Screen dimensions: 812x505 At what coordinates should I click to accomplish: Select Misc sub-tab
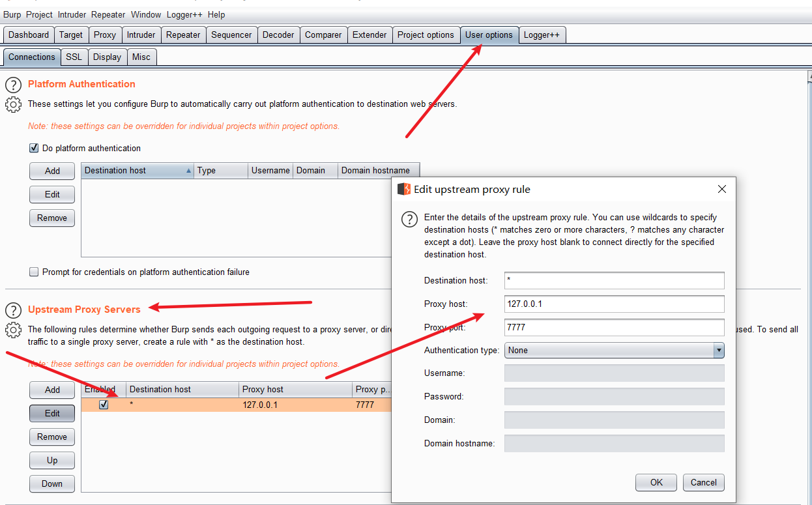point(141,57)
